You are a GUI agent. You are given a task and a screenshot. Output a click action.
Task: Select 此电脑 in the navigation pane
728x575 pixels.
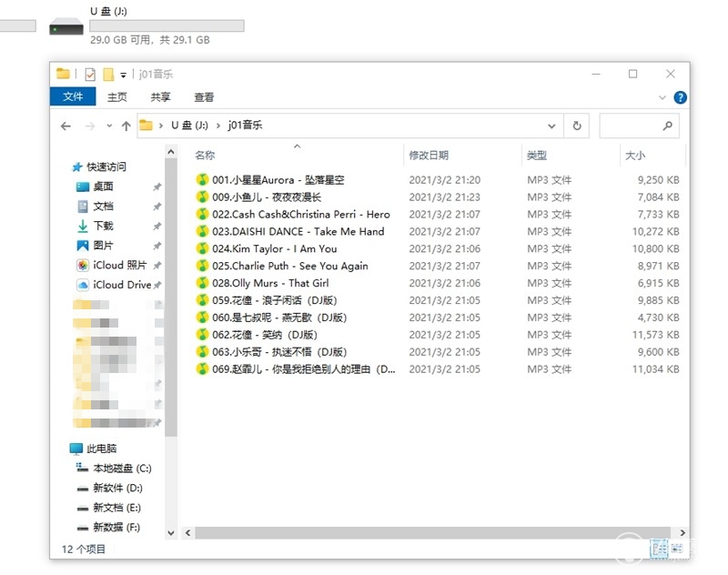pos(101,449)
